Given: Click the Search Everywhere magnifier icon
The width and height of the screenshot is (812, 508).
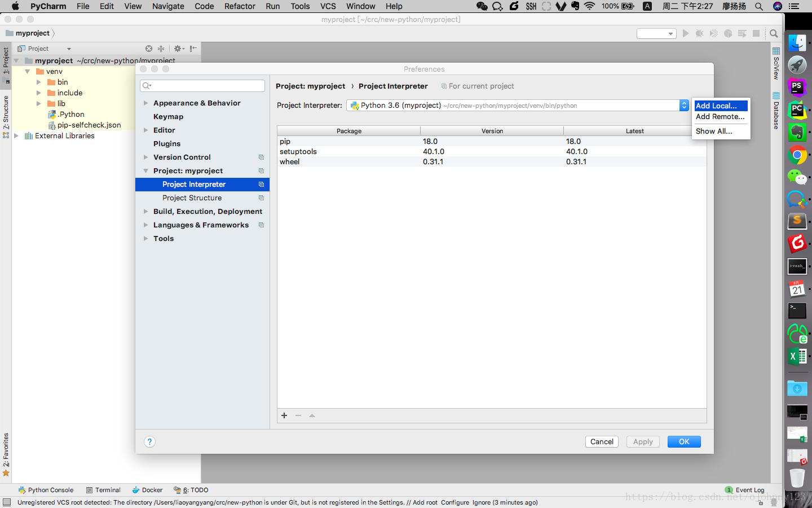Looking at the screenshot, I should coord(774,33).
